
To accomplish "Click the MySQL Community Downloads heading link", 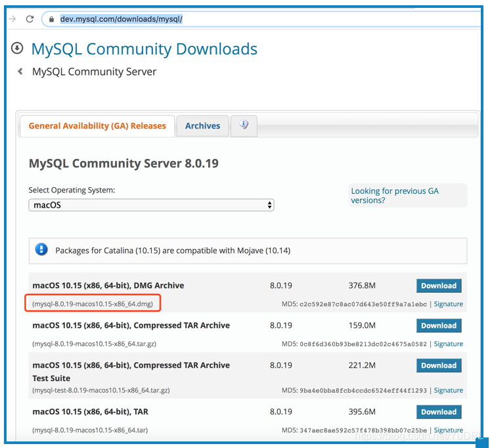I will pyautogui.click(x=144, y=49).
